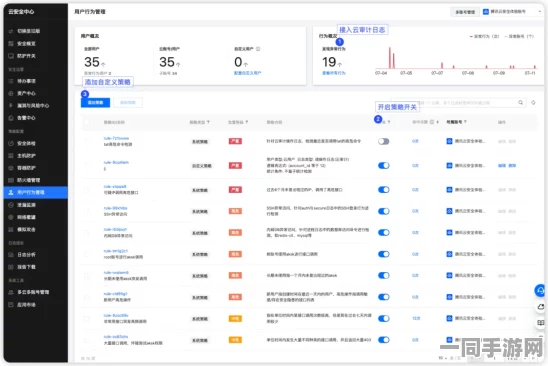Click account icon in the tat高危命令检测 row
This screenshot has height=366, width=548.
449,141
